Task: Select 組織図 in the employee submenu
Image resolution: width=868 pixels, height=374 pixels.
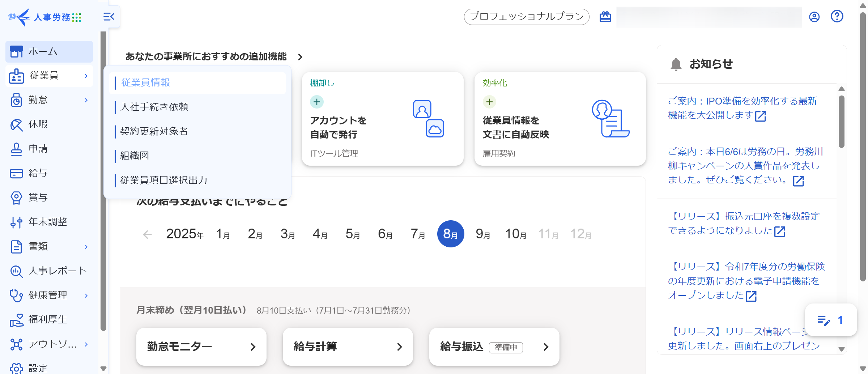Action: click(135, 156)
